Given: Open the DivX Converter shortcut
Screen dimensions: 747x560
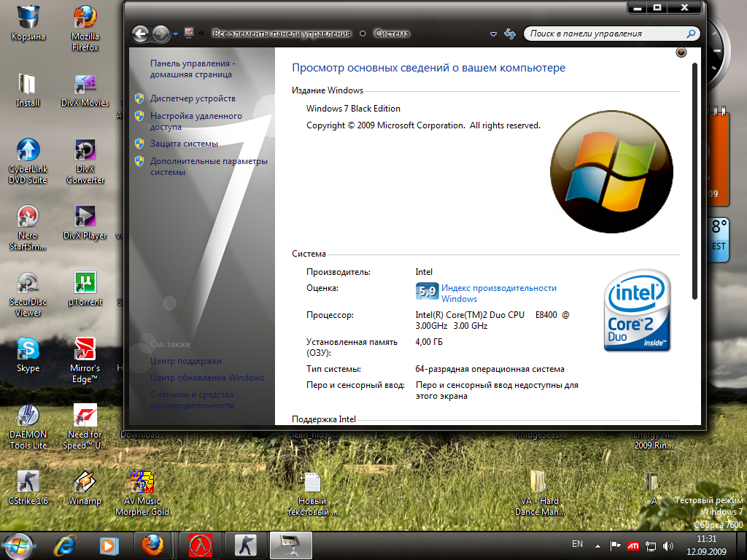Looking at the screenshot, I should pos(85,161).
